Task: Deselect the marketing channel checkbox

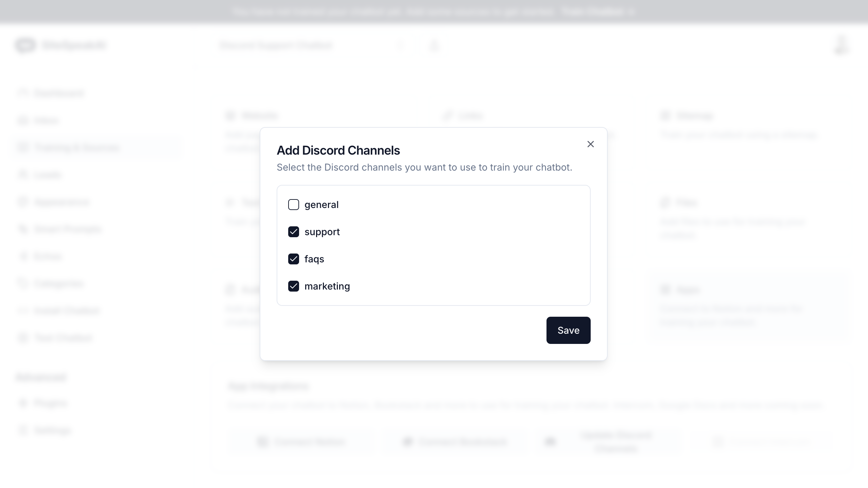Action: pos(294,286)
